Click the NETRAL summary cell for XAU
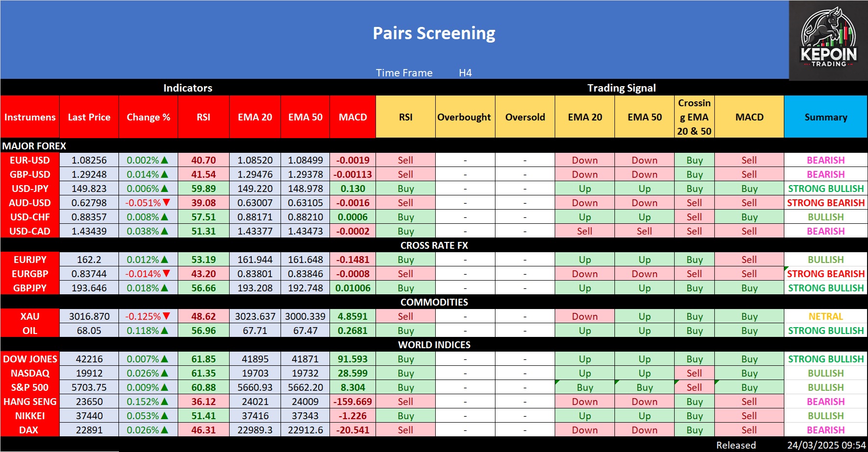868x452 pixels. click(825, 316)
